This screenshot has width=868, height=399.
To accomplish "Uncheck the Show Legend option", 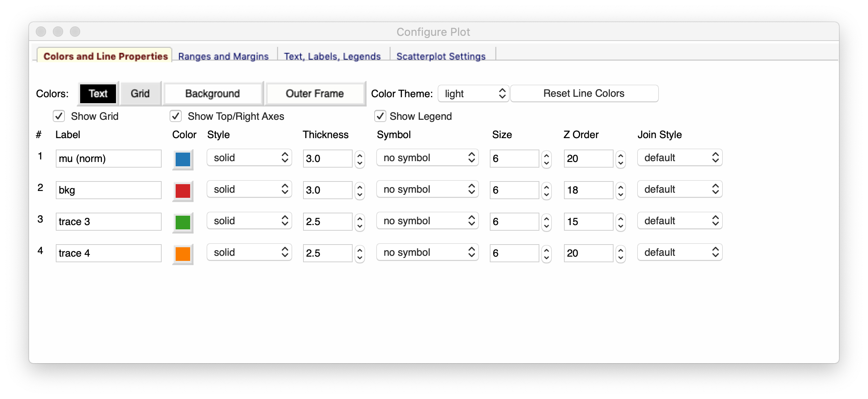I will coord(380,116).
